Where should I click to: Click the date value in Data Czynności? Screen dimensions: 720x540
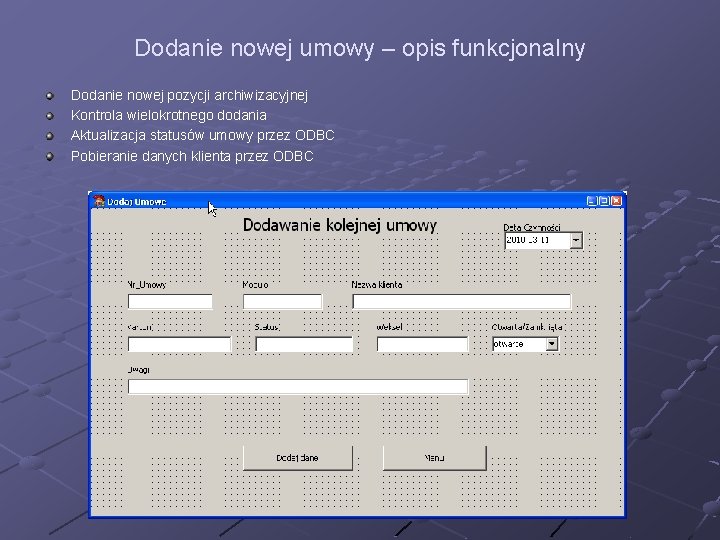coord(527,240)
